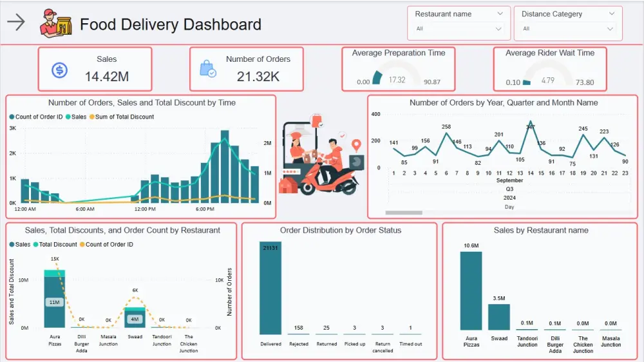
Task: Click the delivery man logo icon
Action: coord(55,23)
